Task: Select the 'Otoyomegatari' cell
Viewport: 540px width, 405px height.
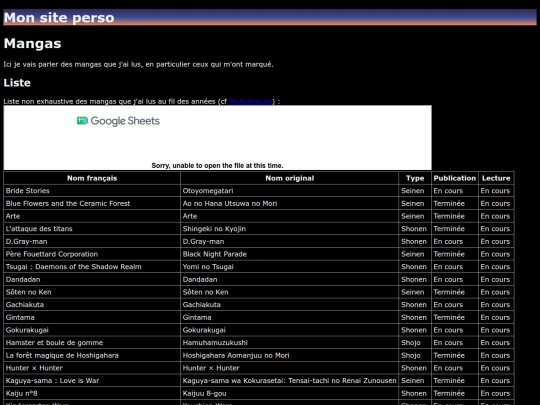Action: pos(289,191)
